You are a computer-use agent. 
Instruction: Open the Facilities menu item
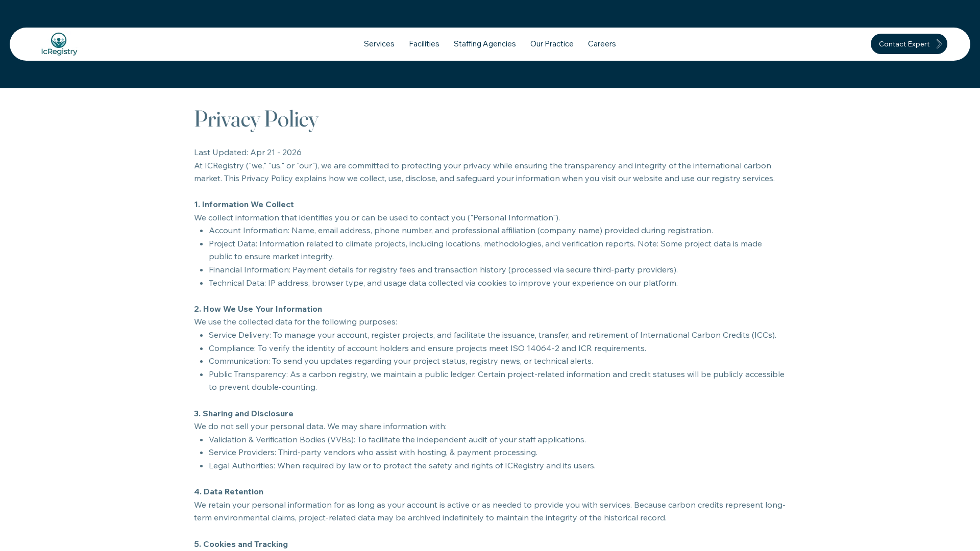pos(424,44)
